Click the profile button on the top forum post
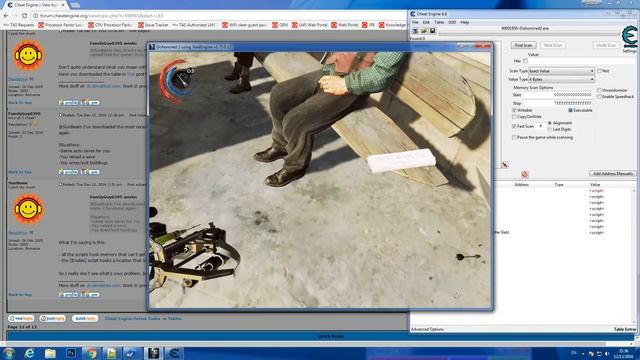 coord(68,102)
